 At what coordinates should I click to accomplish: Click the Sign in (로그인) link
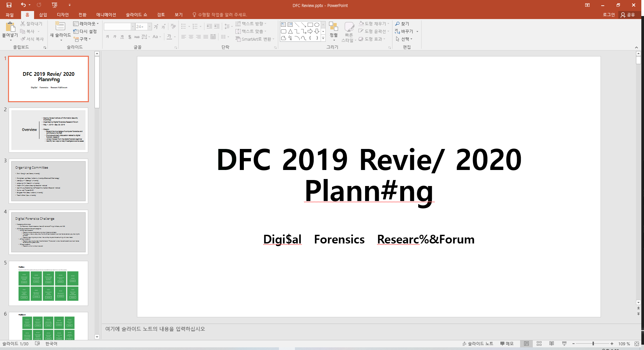coord(609,15)
